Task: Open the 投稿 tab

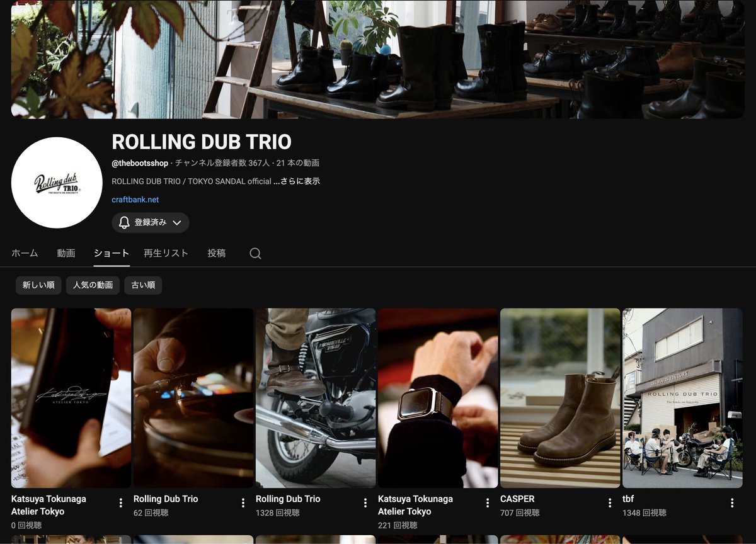Action: pos(217,253)
